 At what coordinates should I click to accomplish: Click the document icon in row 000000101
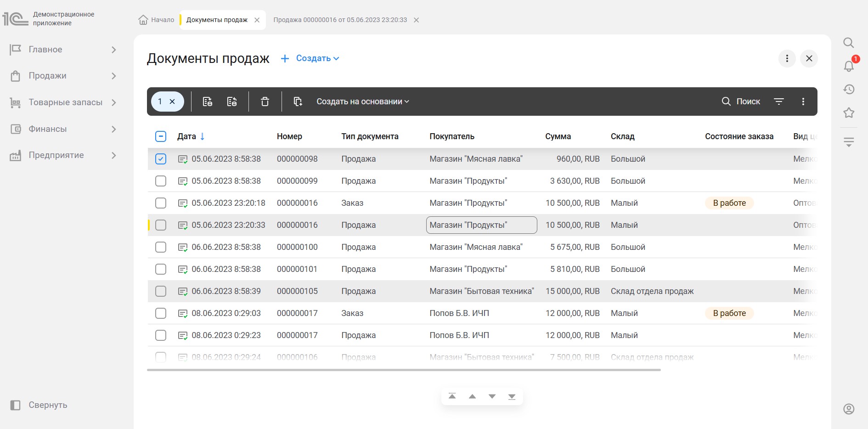pos(183,270)
